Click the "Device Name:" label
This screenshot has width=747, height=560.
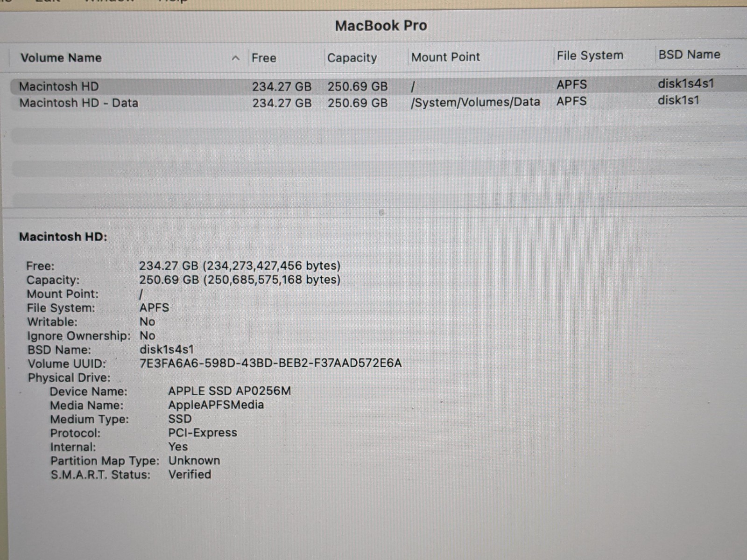coord(89,392)
